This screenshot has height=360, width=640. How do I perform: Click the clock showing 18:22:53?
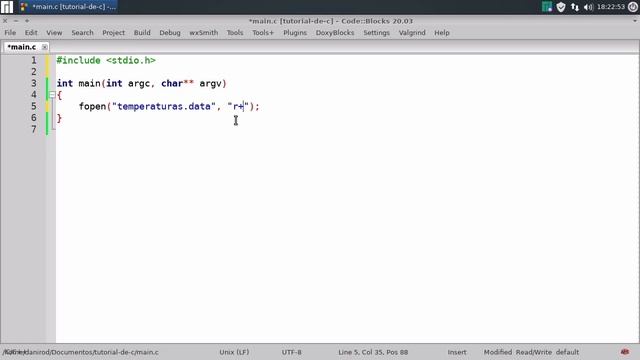pyautogui.click(x=611, y=7)
